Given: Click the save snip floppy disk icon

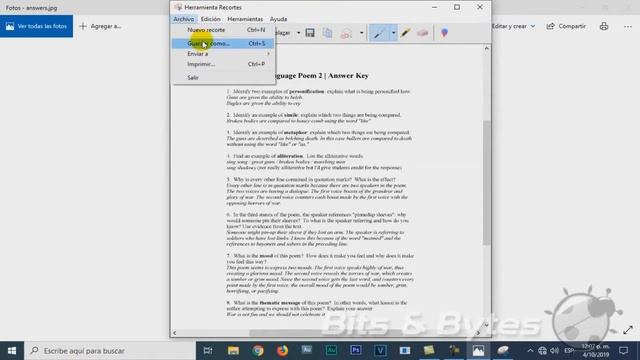Looking at the screenshot, I should click(x=310, y=33).
